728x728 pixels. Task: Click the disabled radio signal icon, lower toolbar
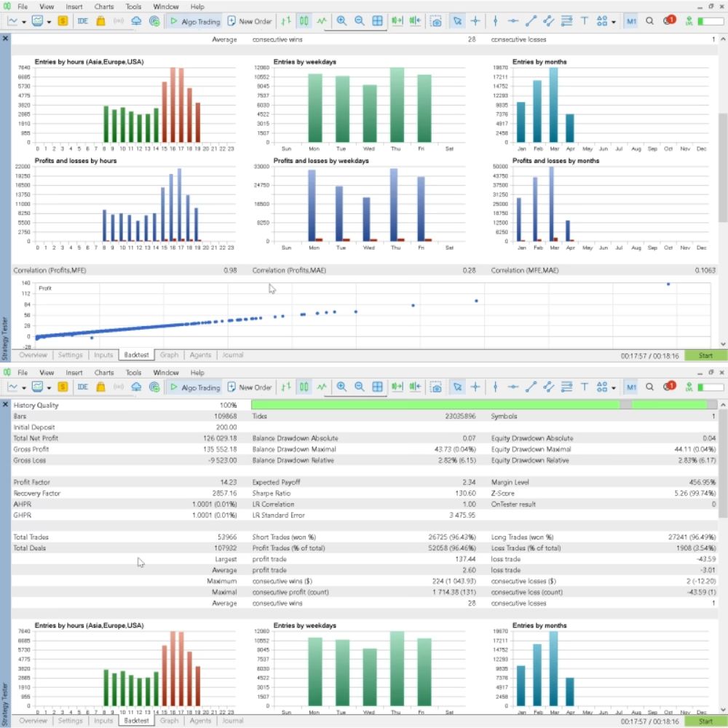119,387
